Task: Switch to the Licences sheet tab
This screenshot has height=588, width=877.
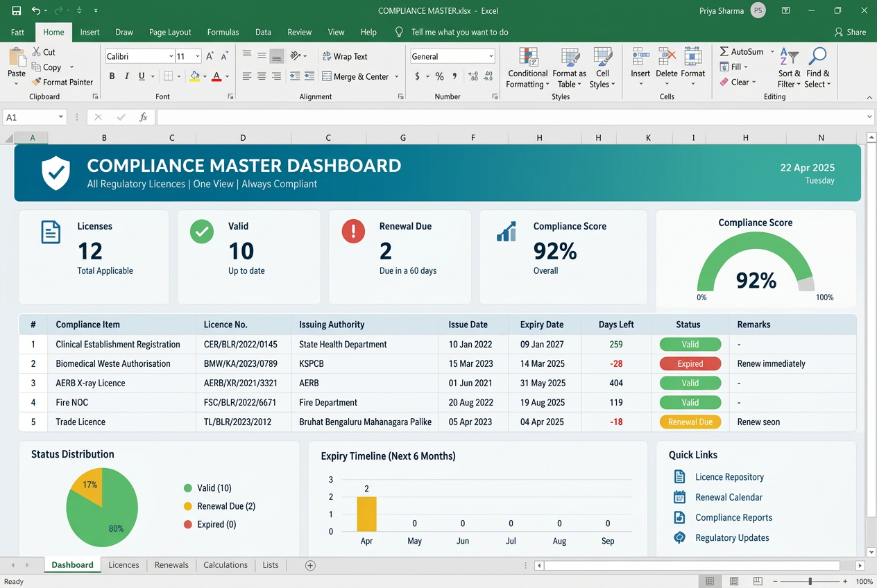Action: 124,565
